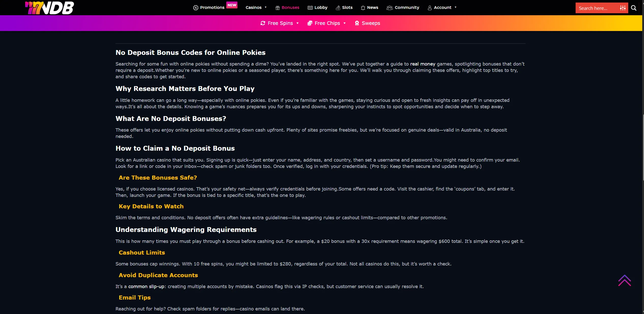This screenshot has height=314, width=644.
Task: Click the scroll-to-top double chevron
Action: click(625, 280)
